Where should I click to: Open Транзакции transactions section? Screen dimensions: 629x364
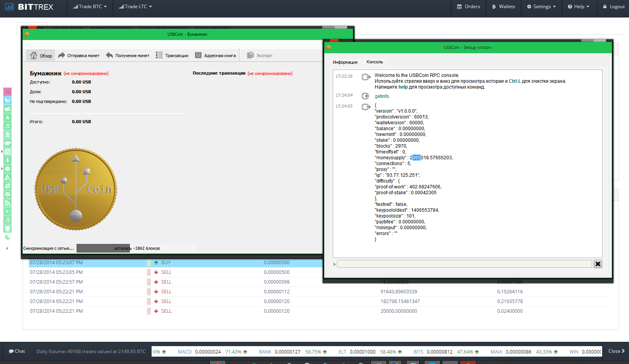[x=172, y=56]
